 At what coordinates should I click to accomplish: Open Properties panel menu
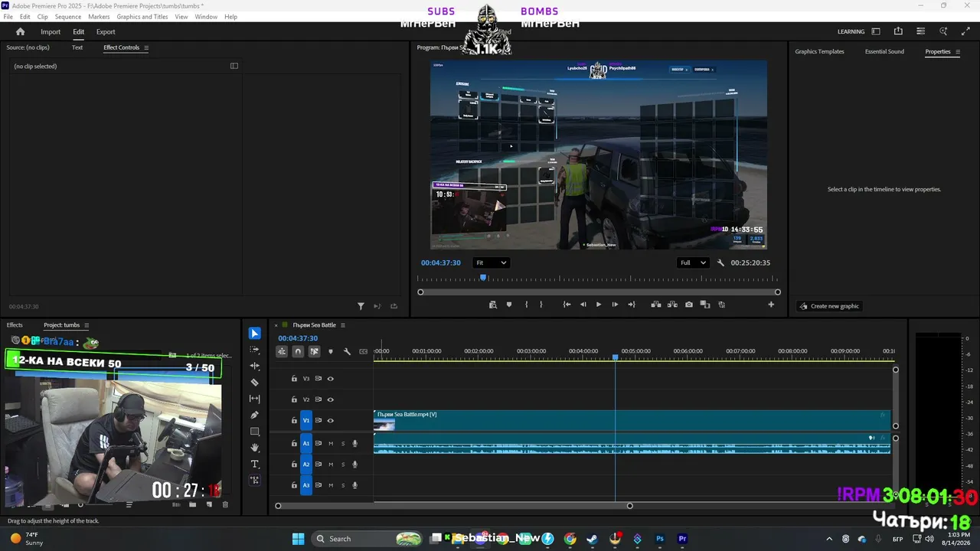click(x=958, y=51)
